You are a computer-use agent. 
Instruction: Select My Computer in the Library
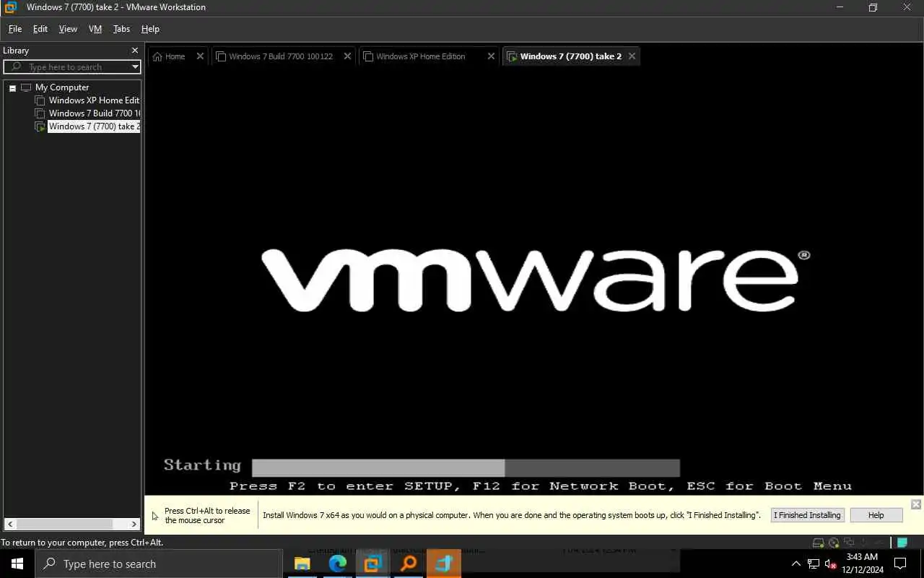point(62,87)
